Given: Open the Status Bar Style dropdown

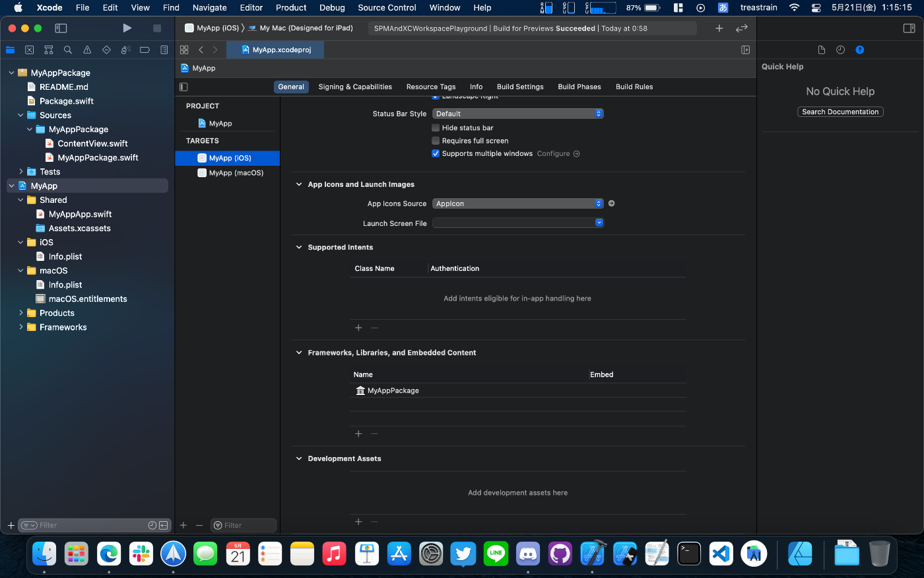Looking at the screenshot, I should click(518, 114).
